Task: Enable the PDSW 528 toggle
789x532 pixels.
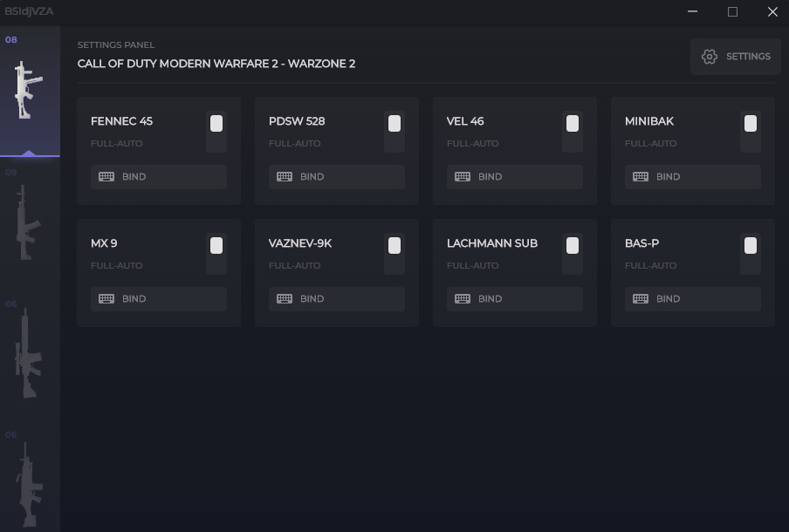Action: click(394, 132)
